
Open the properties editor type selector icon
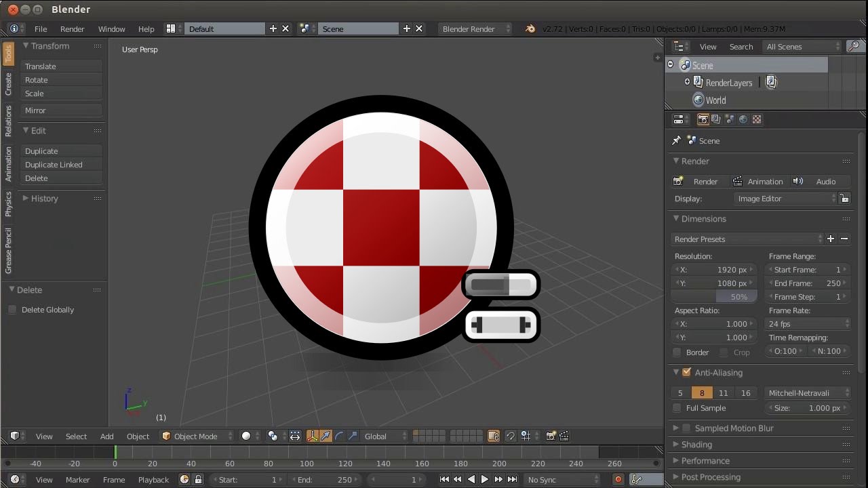[x=681, y=119]
